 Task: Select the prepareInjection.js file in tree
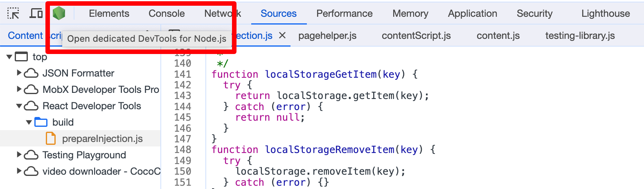point(102,139)
